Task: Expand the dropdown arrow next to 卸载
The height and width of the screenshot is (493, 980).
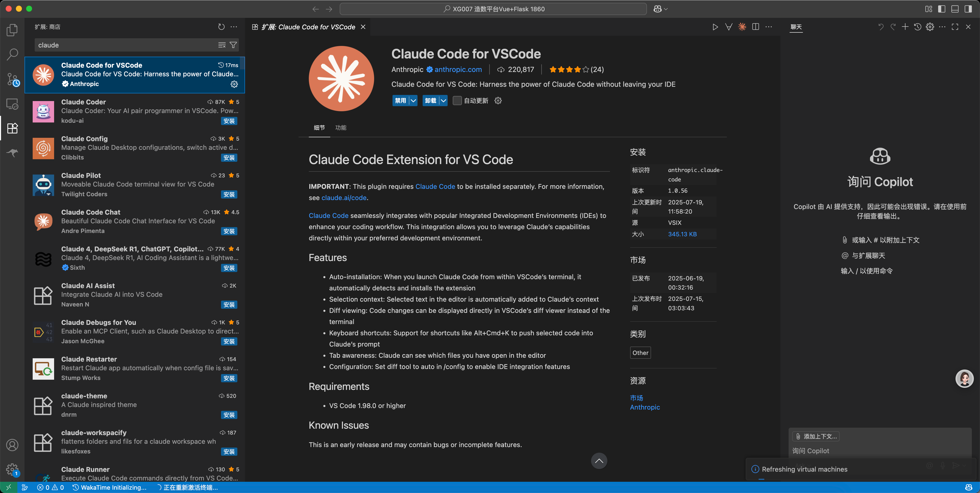Action: [443, 101]
